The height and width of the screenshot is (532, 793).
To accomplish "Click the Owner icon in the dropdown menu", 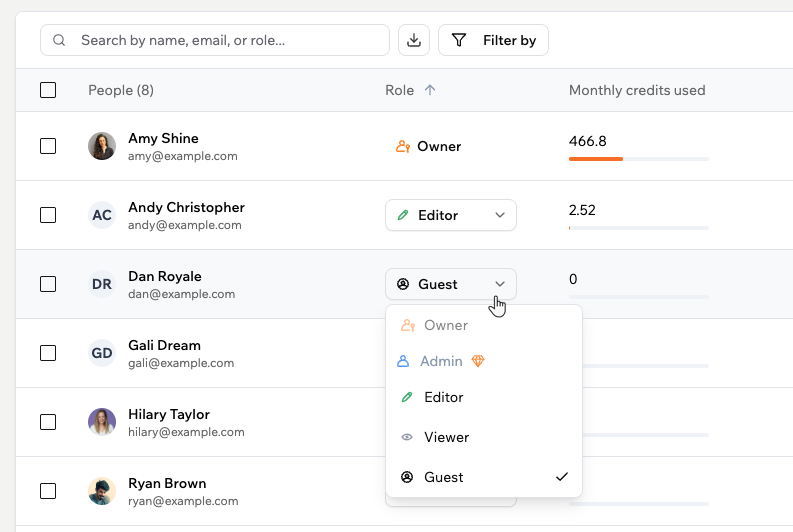I will tap(408, 325).
